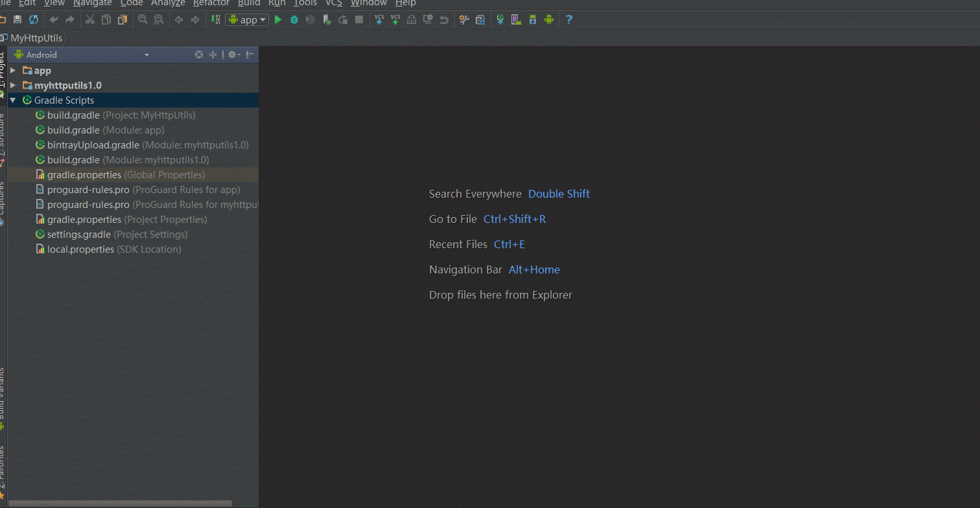
Task: Click the Save All toolbar icon
Action: tap(17, 20)
